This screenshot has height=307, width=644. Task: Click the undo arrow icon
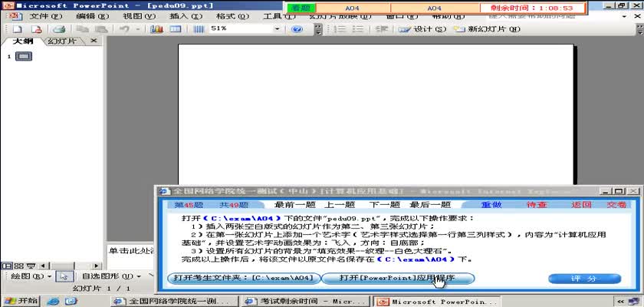tap(124, 29)
